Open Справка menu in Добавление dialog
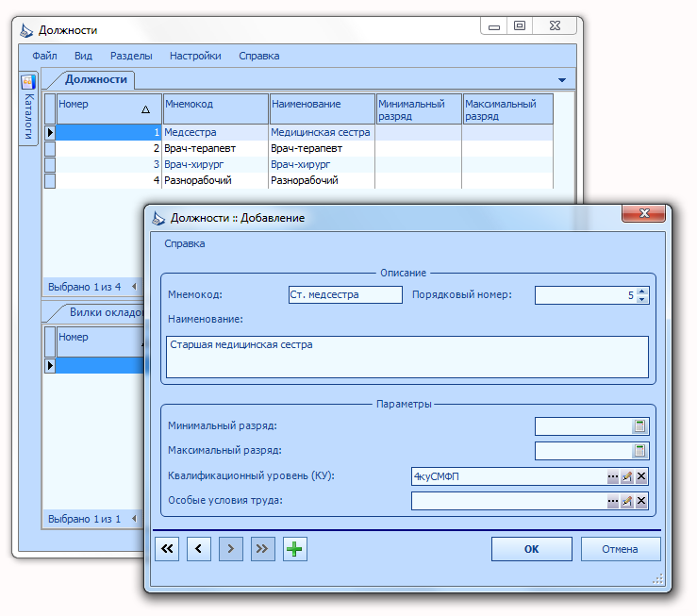Viewport: 697px width, 616px height. (185, 243)
